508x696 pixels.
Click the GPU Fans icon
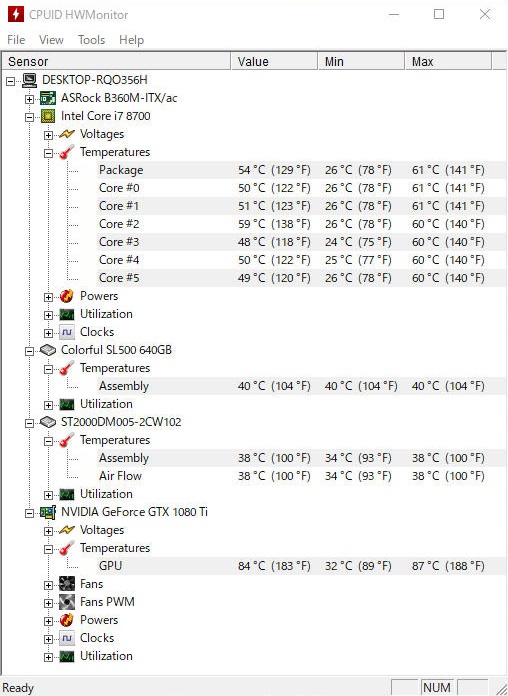[x=67, y=584]
